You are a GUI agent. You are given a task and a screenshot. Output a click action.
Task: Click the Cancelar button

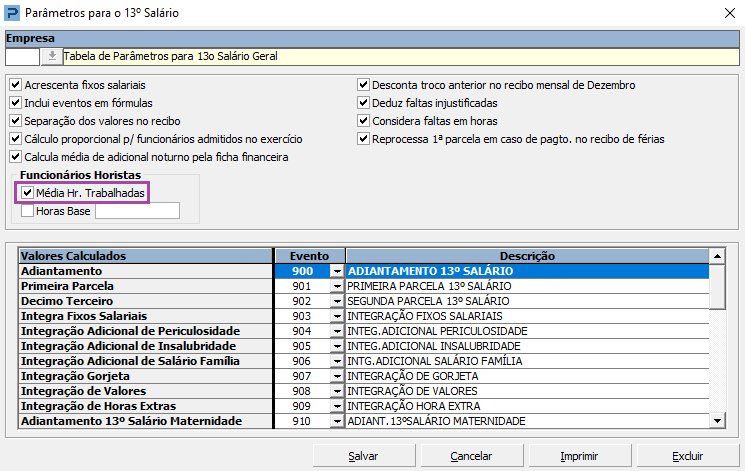point(471,456)
